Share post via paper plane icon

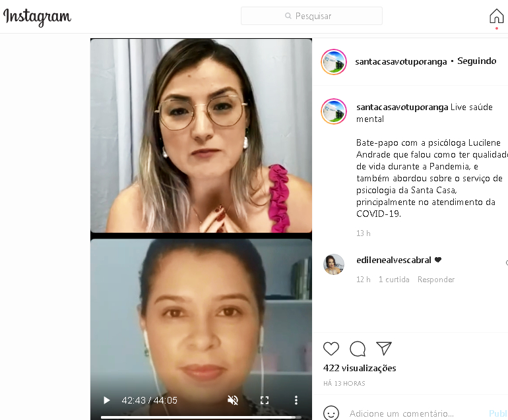[x=384, y=348]
